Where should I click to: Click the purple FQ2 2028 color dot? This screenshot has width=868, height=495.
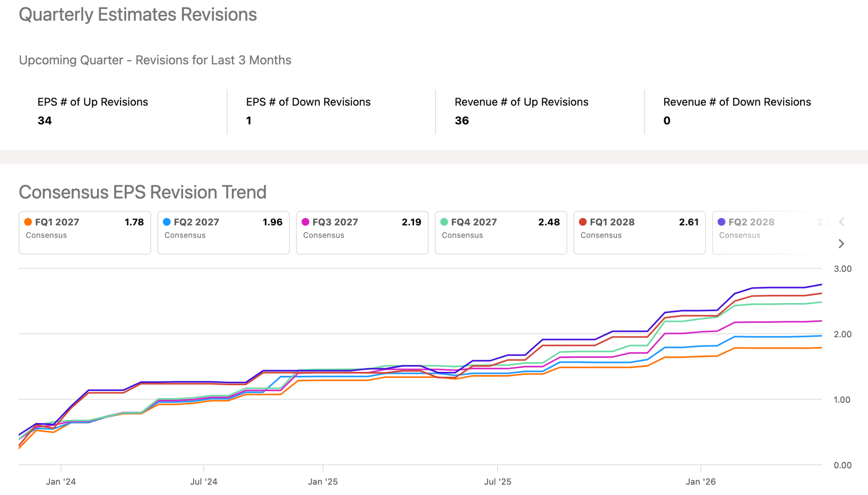[x=721, y=222]
